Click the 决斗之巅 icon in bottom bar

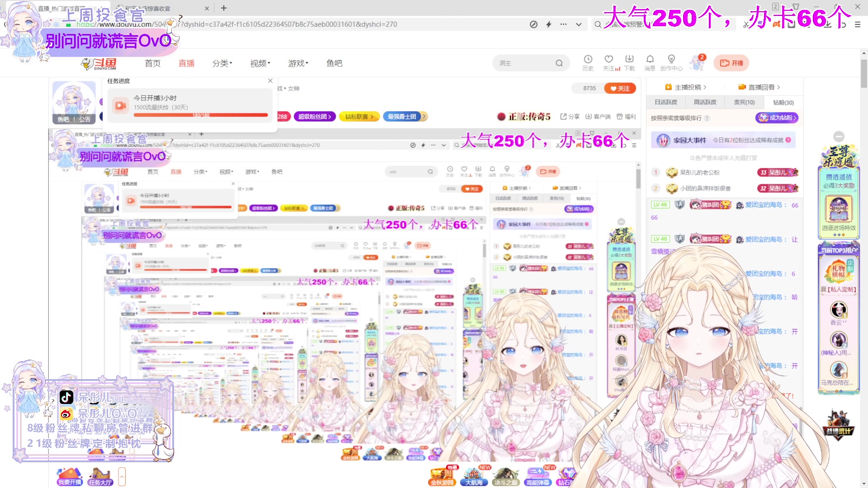tap(505, 476)
